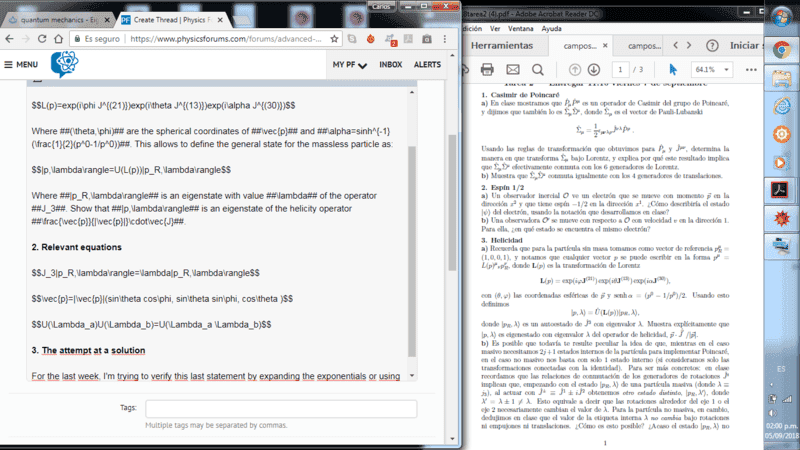Image resolution: width=800 pixels, height=450 pixels.
Task: Open Internet Explorer from the taskbar
Action: point(782,106)
